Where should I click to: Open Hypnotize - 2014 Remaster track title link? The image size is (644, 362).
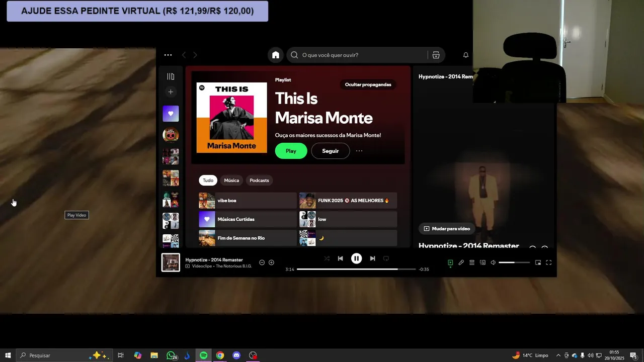click(x=214, y=260)
